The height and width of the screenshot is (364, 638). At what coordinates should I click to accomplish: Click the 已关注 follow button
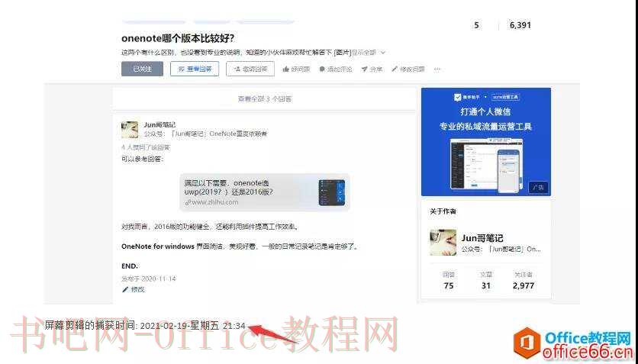pyautogui.click(x=142, y=69)
